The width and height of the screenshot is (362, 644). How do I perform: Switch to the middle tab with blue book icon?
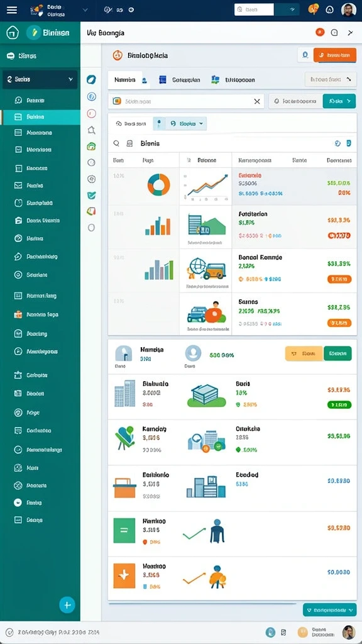click(x=179, y=80)
